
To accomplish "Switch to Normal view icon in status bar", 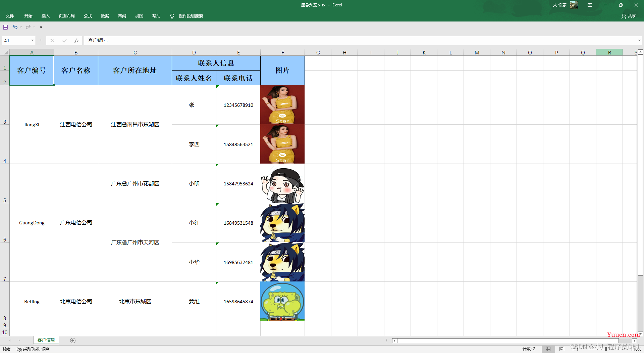I will coord(548,349).
